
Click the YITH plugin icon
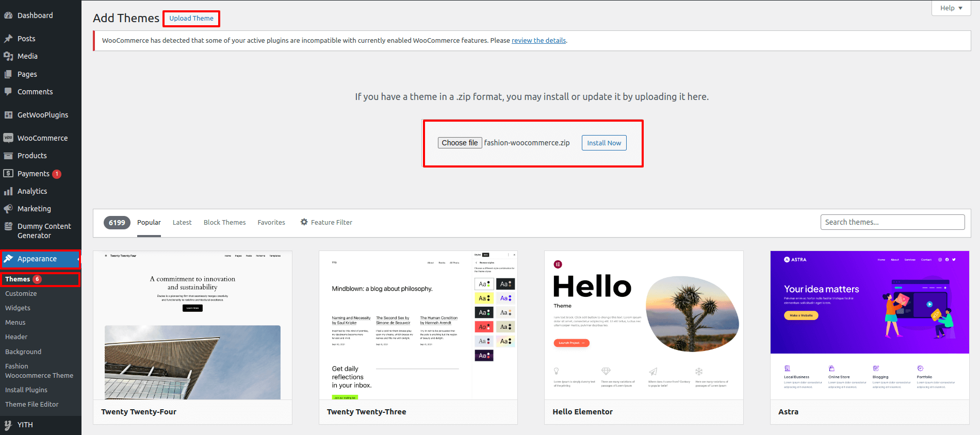8,425
